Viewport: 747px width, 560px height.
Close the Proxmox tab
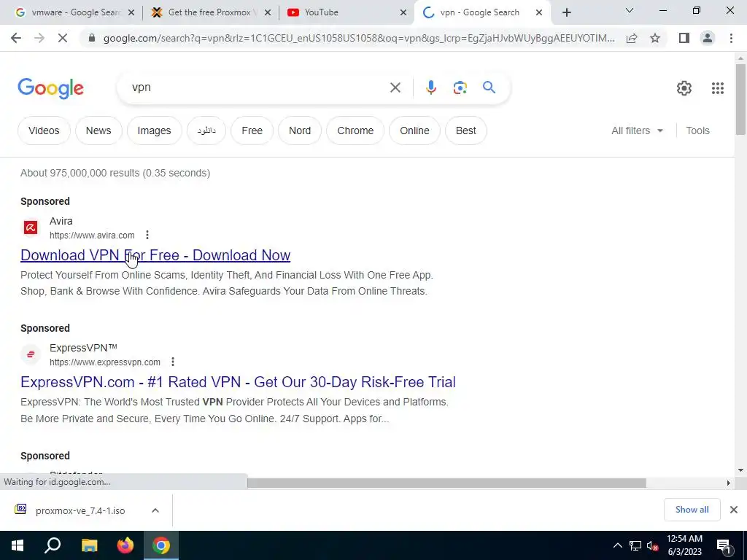tap(268, 12)
